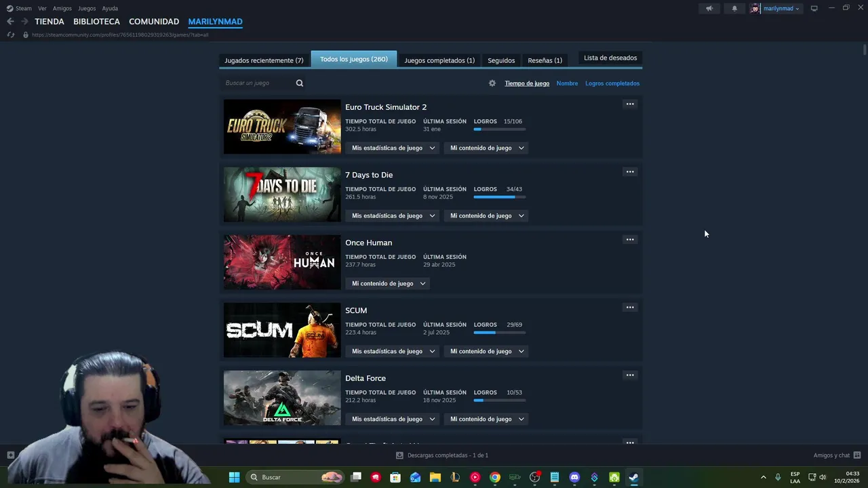Show hidden system tray icons chevron
This screenshot has height=488, width=868.
(x=763, y=477)
